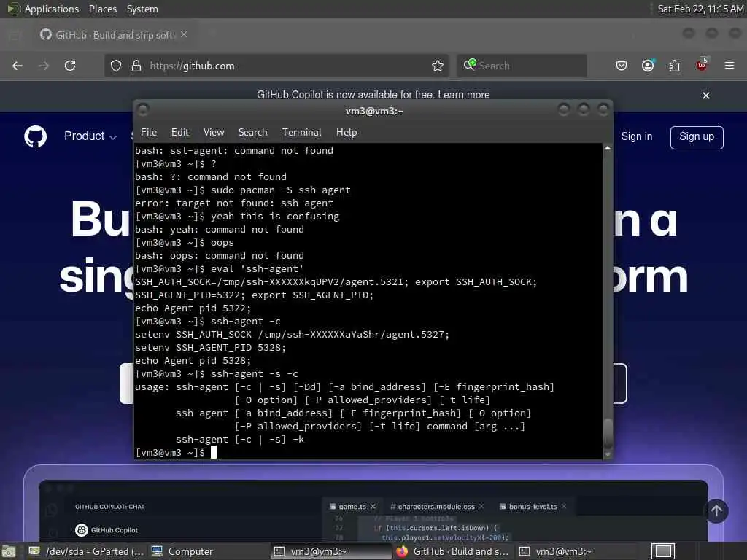This screenshot has width=747, height=560.
Task: Open the Terminal menu
Action: (x=301, y=133)
